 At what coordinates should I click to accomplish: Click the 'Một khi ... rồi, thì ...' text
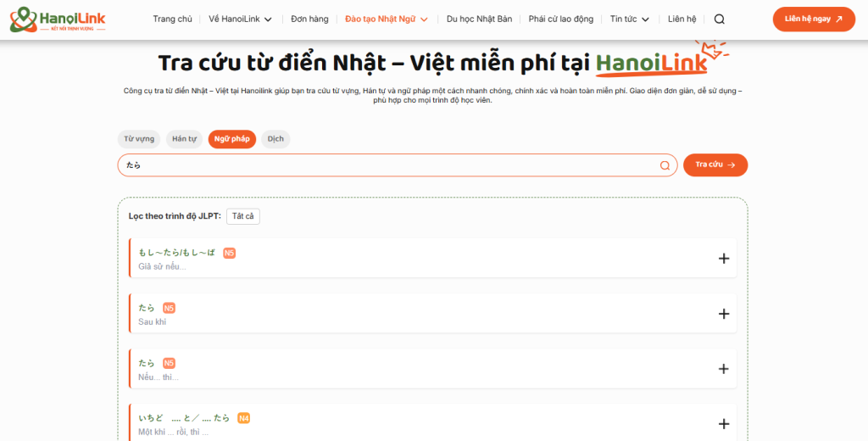(x=173, y=433)
